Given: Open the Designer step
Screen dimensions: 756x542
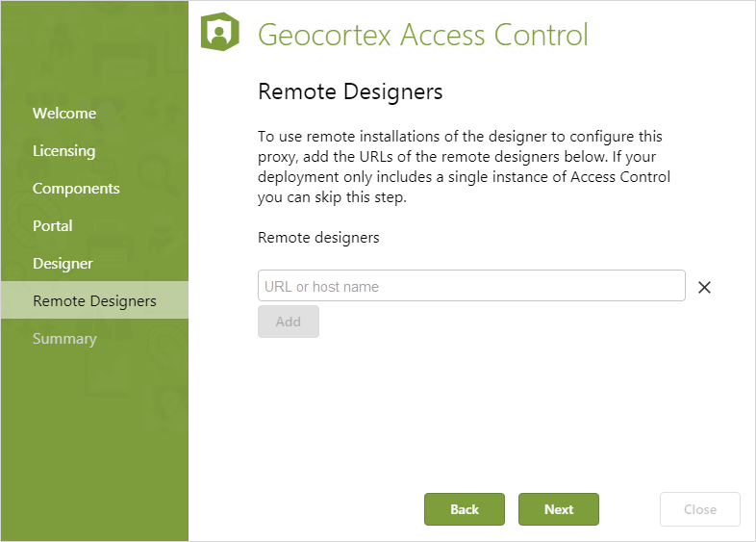Looking at the screenshot, I should pos(63,264).
